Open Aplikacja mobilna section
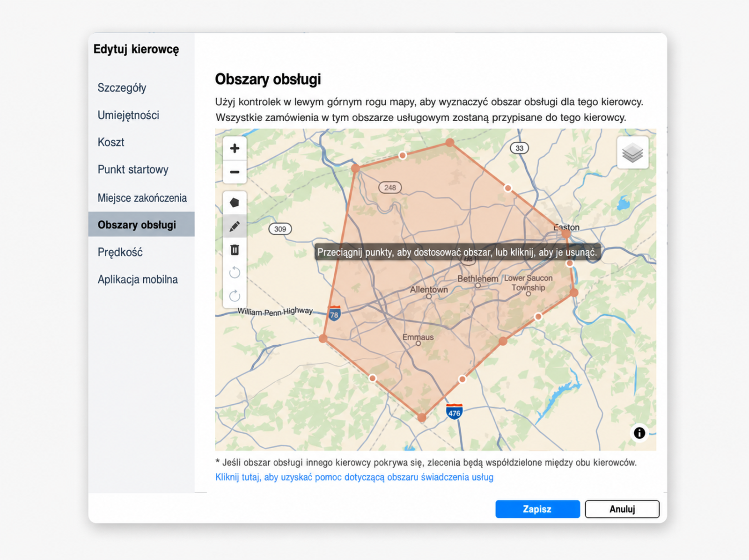 coord(138,279)
